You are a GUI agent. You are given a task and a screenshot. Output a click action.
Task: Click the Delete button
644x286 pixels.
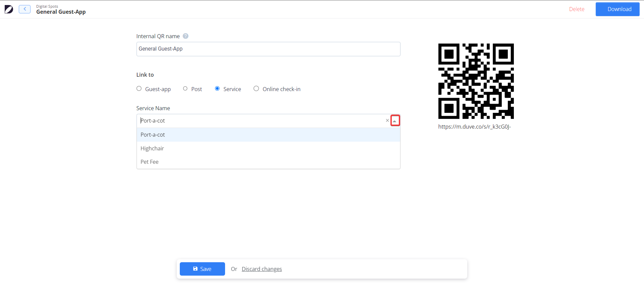577,9
